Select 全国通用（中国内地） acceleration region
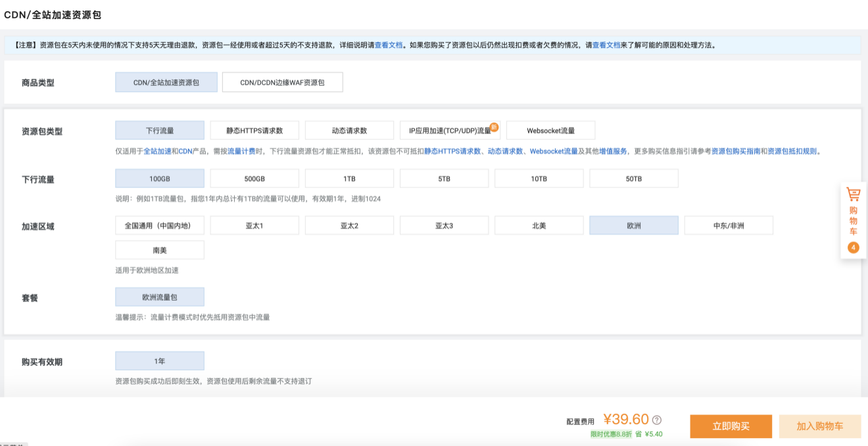The height and width of the screenshot is (446, 868). pos(159,226)
